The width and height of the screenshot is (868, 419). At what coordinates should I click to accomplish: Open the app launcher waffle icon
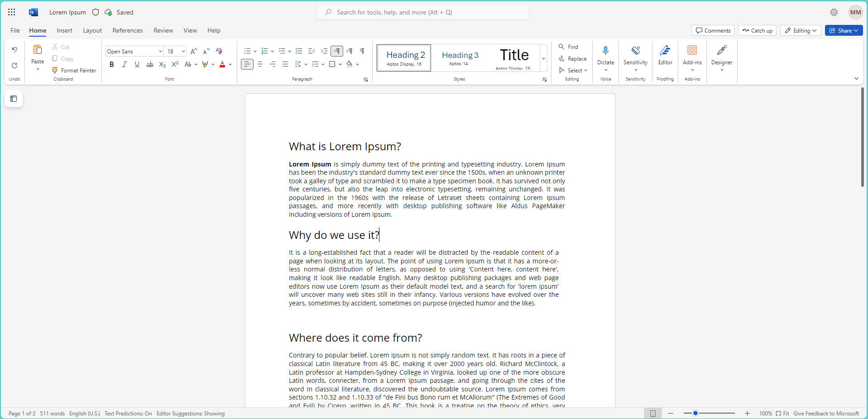(x=12, y=12)
